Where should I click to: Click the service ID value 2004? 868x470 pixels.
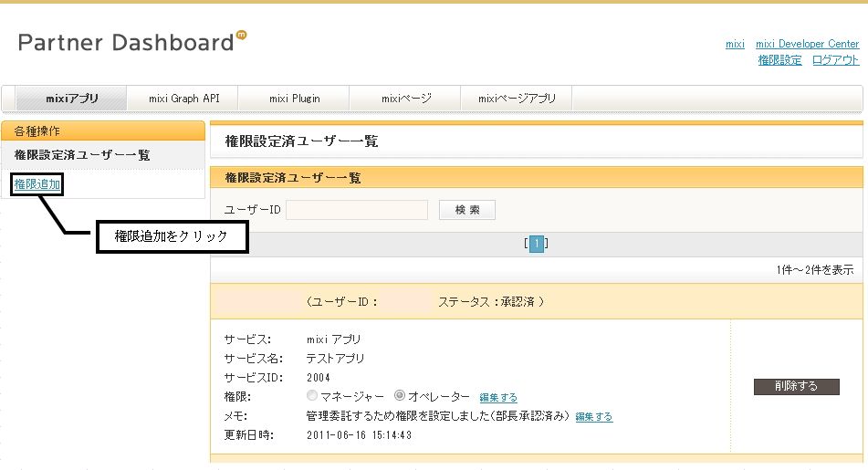click(x=319, y=378)
